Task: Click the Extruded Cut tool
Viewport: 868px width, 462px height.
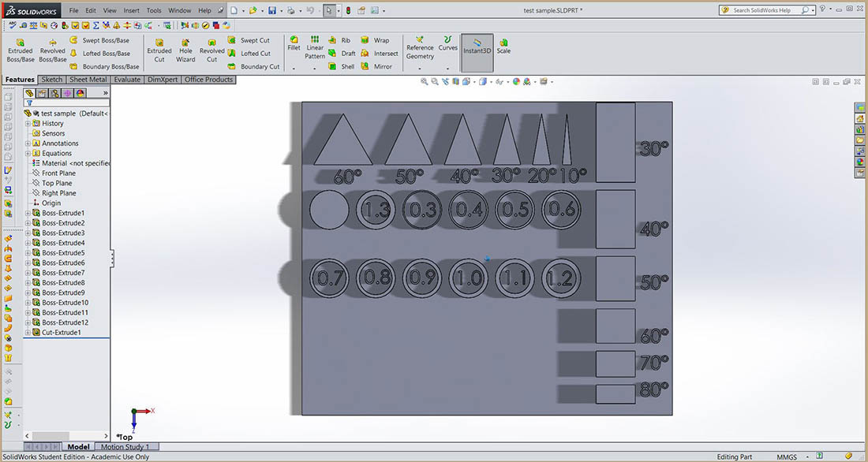Action: (159, 51)
